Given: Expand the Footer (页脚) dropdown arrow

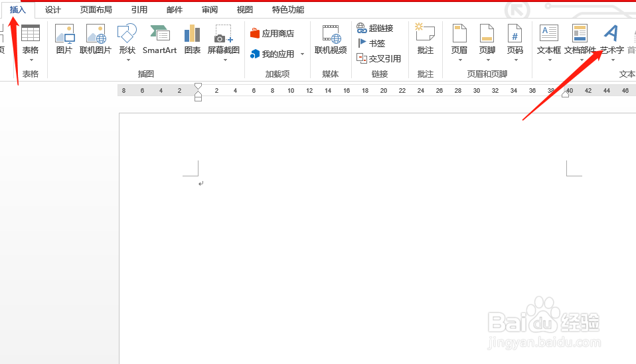Looking at the screenshot, I should 488,60.
